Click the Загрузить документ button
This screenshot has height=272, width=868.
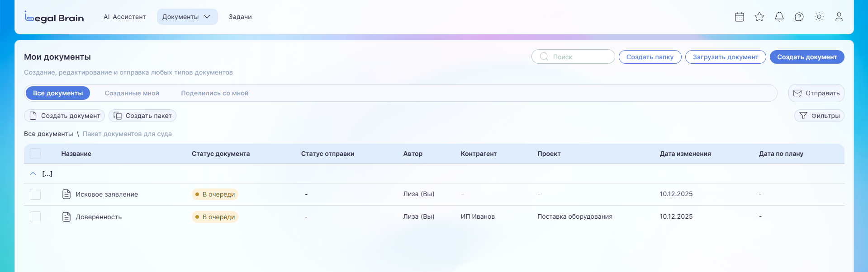point(725,57)
